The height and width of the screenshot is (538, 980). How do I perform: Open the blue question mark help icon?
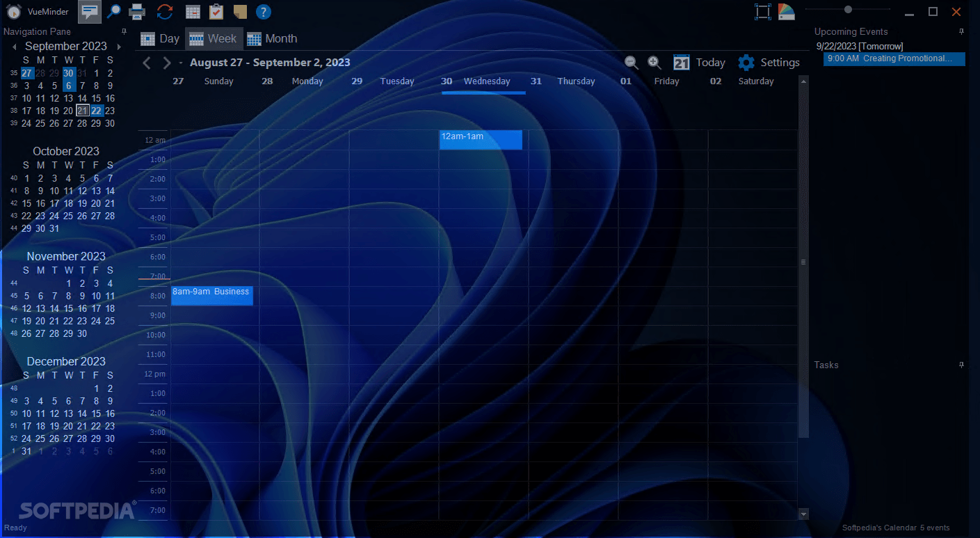tap(263, 12)
